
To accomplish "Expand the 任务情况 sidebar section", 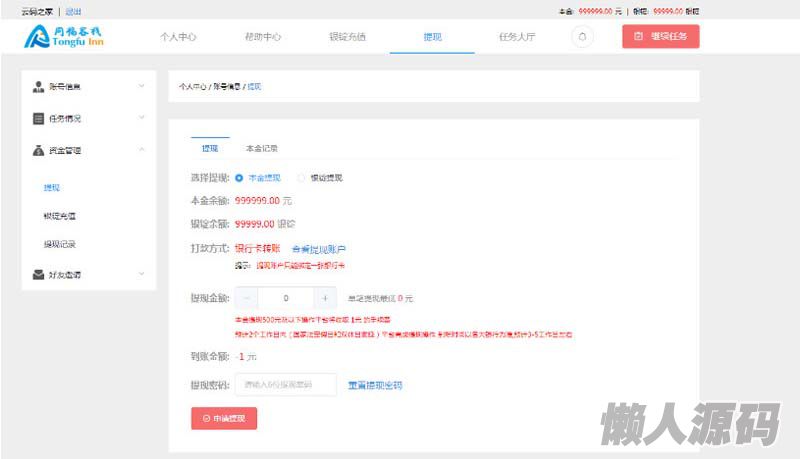I will pyautogui.click(x=141, y=119).
